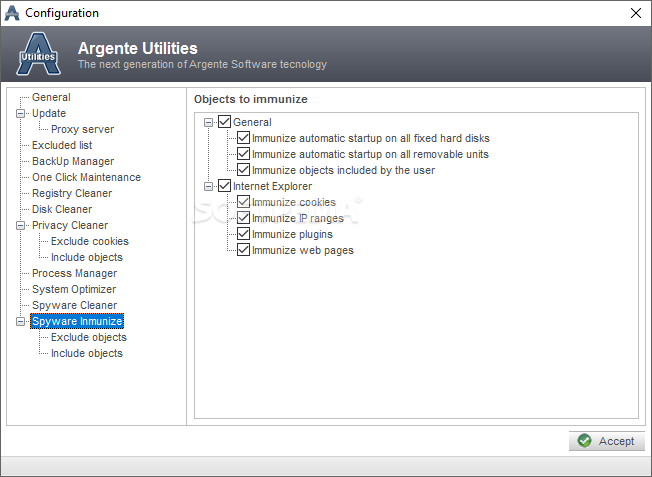The width and height of the screenshot is (652, 477).
Task: Select the highlighted Spyware Inmunize item
Action: (77, 321)
